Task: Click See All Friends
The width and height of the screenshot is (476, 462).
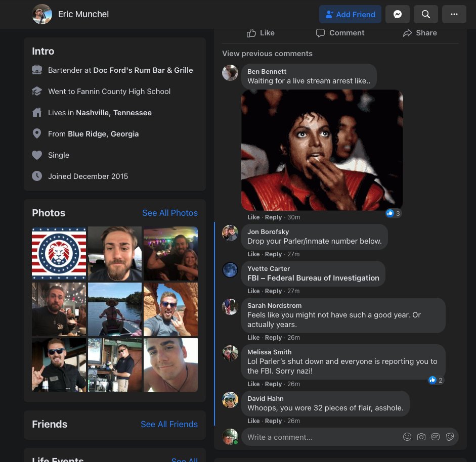Action: [169, 424]
